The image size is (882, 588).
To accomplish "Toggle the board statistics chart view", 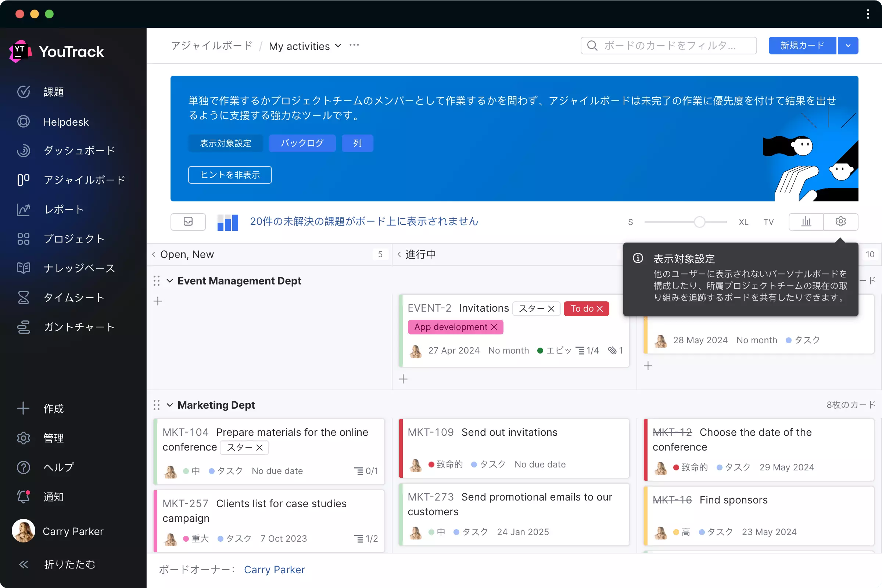I will pos(806,222).
